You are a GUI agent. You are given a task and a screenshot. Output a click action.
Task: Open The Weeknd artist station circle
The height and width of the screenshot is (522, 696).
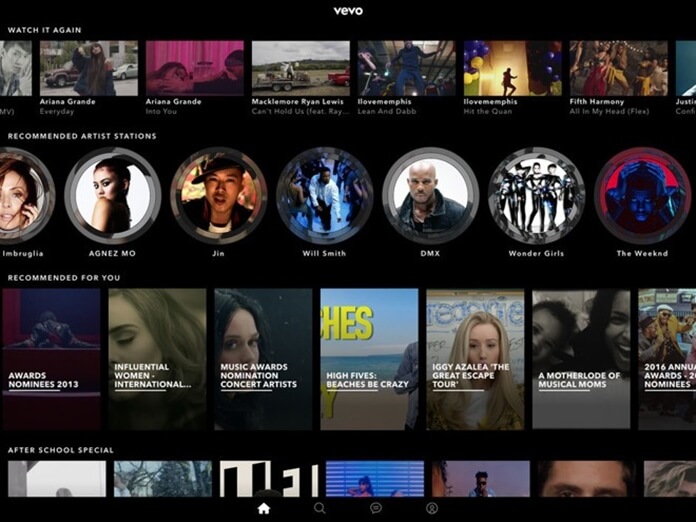click(x=642, y=196)
